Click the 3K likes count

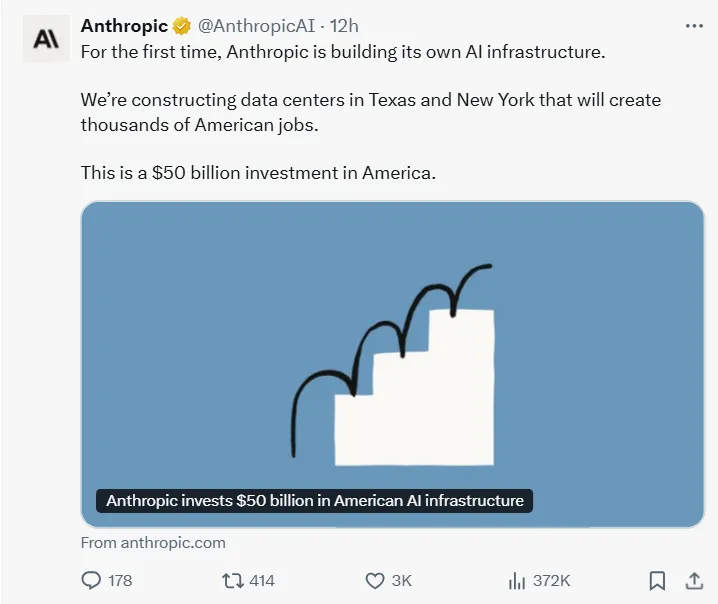(402, 580)
